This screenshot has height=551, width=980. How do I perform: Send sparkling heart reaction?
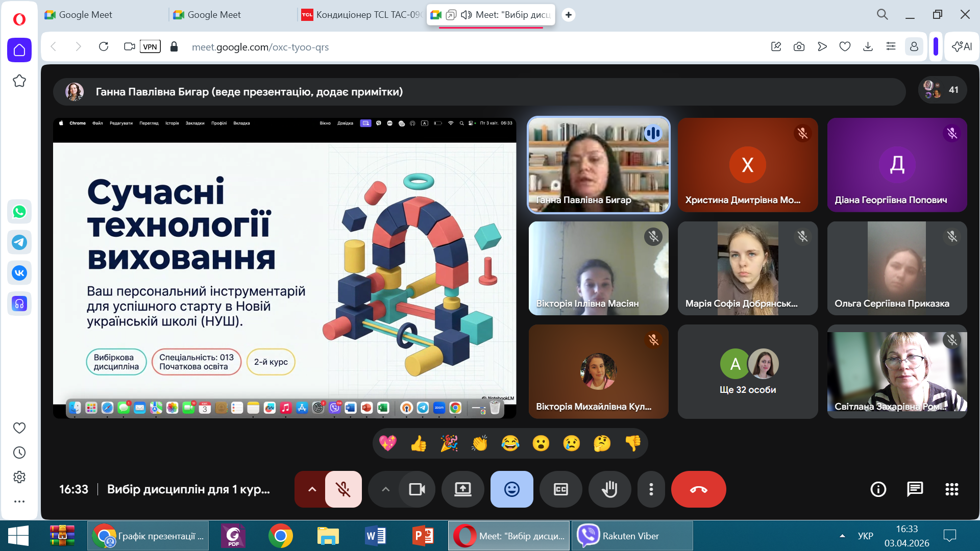pos(388,443)
